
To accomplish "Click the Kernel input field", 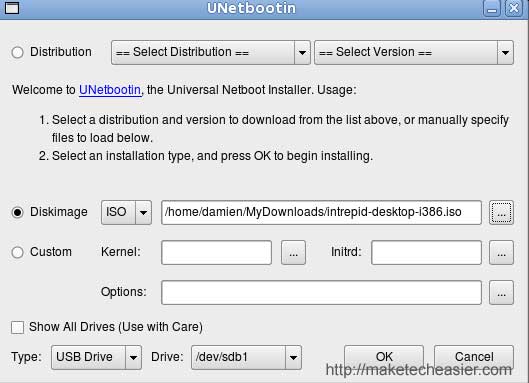I will pyautogui.click(x=216, y=252).
